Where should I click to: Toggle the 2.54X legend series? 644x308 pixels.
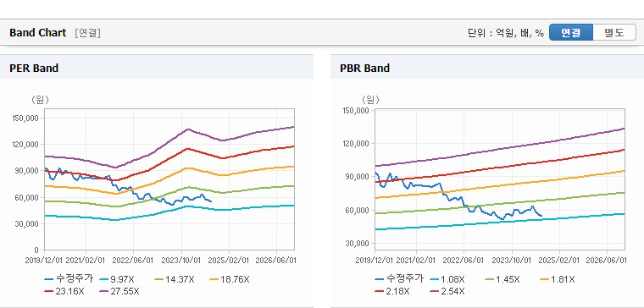(447, 291)
